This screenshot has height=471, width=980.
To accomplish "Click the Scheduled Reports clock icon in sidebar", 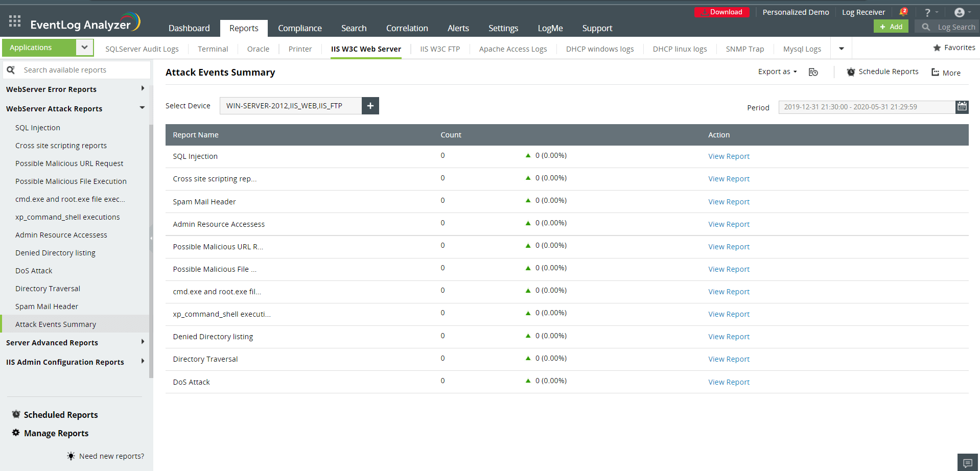I will [16, 414].
